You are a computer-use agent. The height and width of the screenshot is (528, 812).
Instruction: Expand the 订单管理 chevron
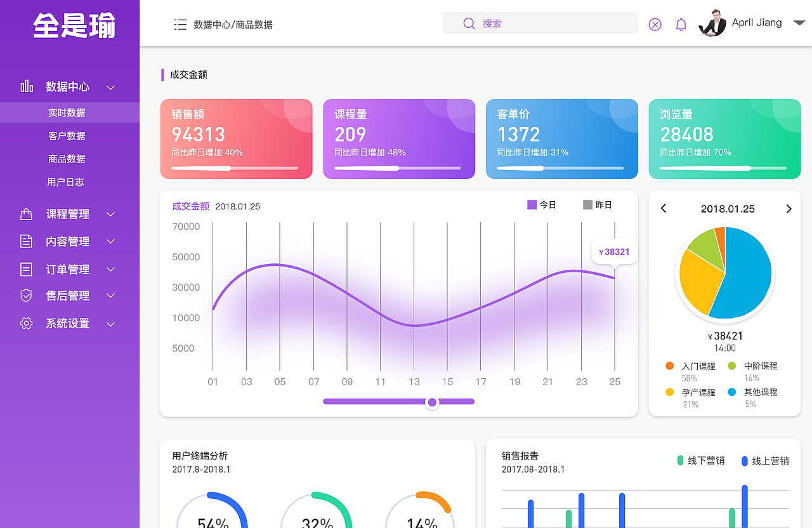[x=110, y=270]
